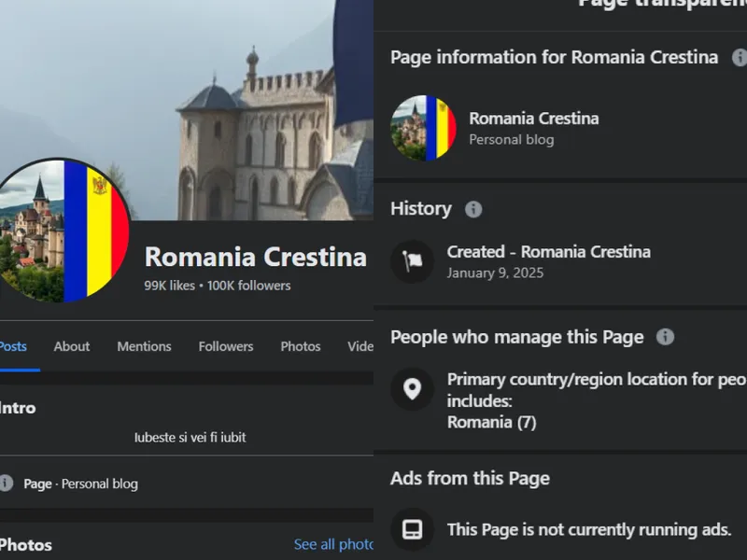Viewport: 747px width, 560px height.
Task: Click the History info icon
Action: point(473,209)
